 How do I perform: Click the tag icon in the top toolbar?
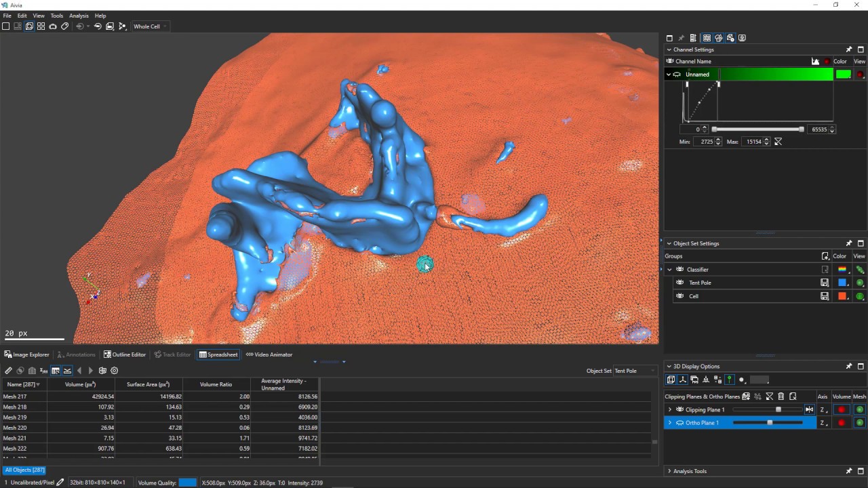point(65,26)
